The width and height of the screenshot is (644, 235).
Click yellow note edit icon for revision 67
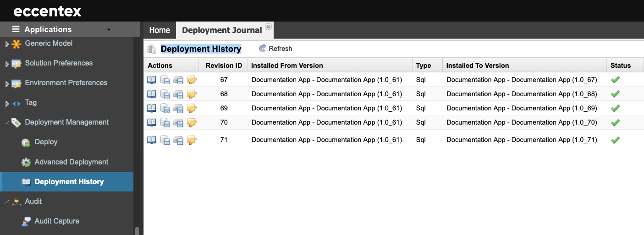pyautogui.click(x=192, y=80)
